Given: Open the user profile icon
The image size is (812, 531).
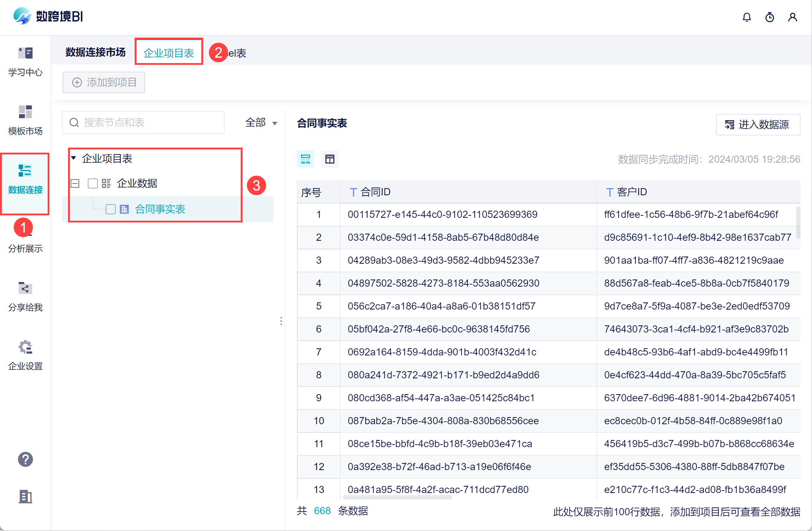Looking at the screenshot, I should [x=792, y=17].
